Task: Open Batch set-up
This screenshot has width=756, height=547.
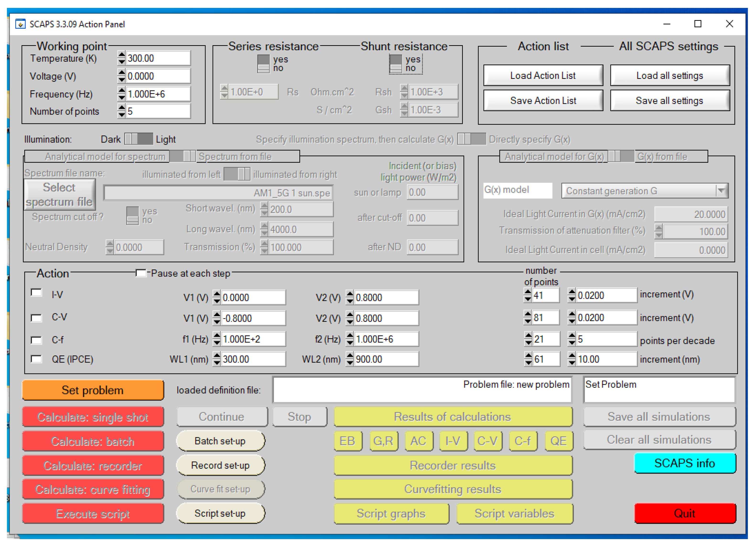Action: (220, 441)
